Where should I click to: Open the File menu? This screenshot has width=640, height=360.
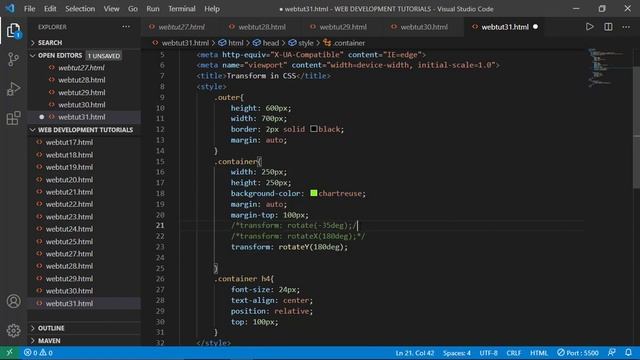click(x=29, y=9)
